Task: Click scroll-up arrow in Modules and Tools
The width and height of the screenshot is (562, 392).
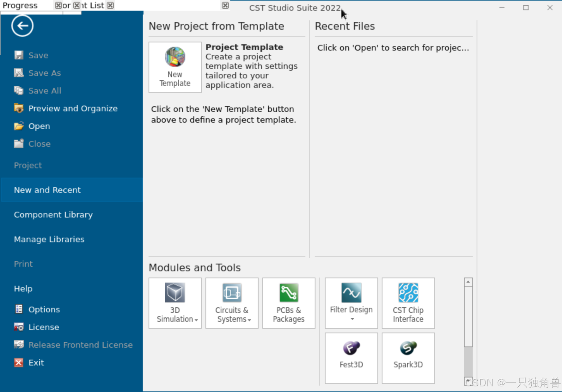Action: pyautogui.click(x=468, y=282)
